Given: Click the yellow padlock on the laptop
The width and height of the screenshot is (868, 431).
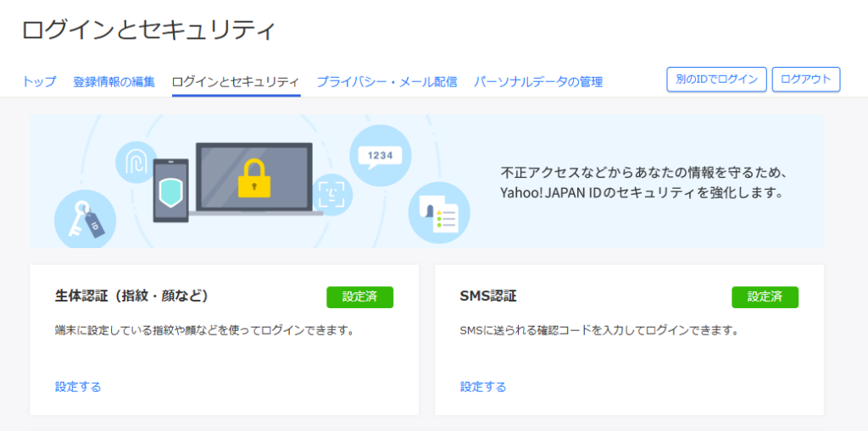Looking at the screenshot, I should point(253,177).
